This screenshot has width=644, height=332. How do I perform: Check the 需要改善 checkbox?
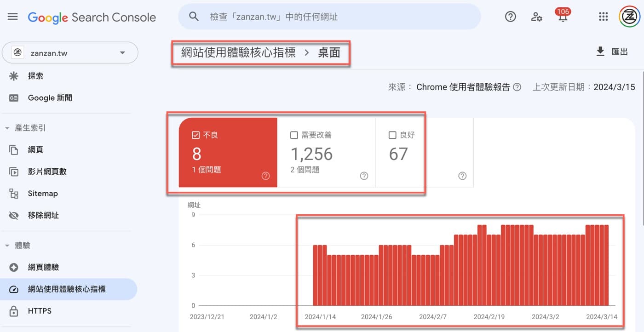(294, 135)
